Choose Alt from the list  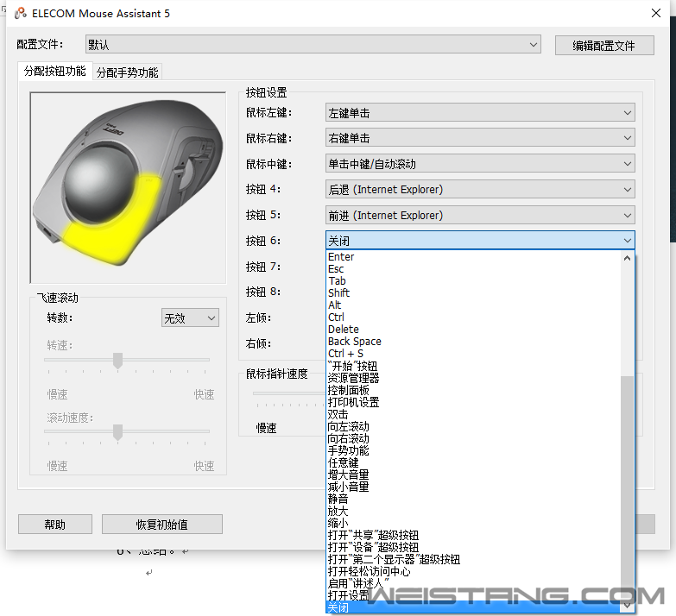(473, 305)
